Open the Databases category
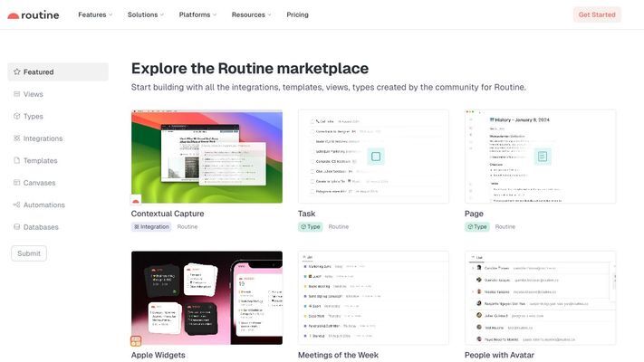Image resolution: width=644 pixels, height=362 pixels. pyautogui.click(x=58, y=227)
